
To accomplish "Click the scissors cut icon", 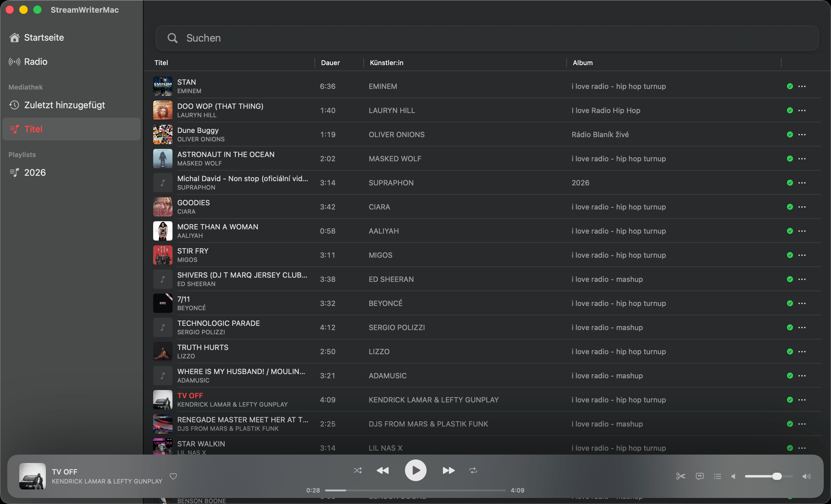I will 681,476.
